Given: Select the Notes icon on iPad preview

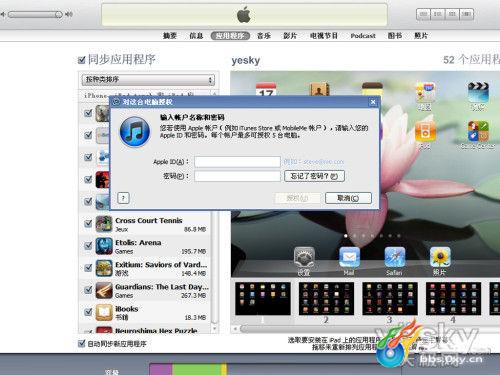Looking at the screenshot, I should tap(372, 89).
